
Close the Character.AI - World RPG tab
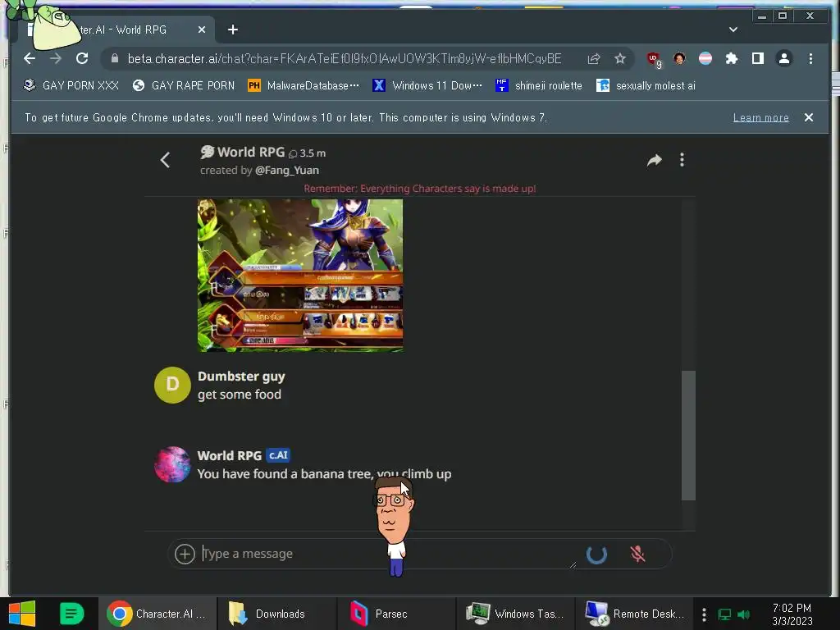point(202,30)
